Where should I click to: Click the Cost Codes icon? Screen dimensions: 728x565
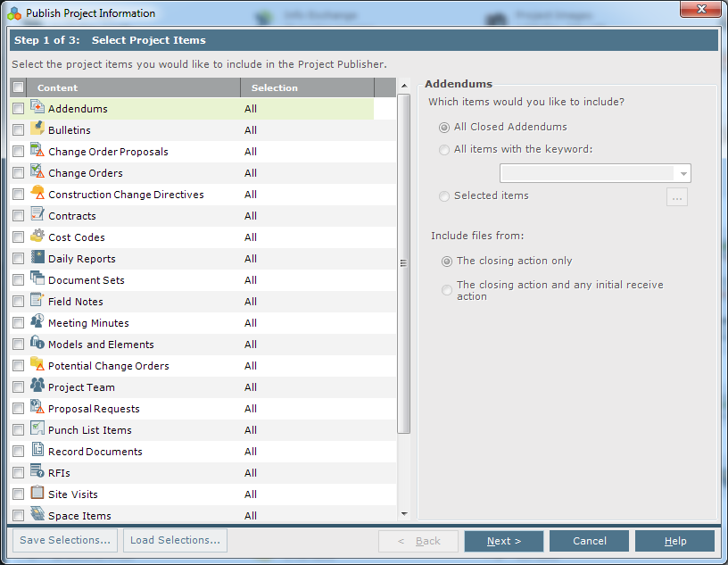pyautogui.click(x=37, y=236)
